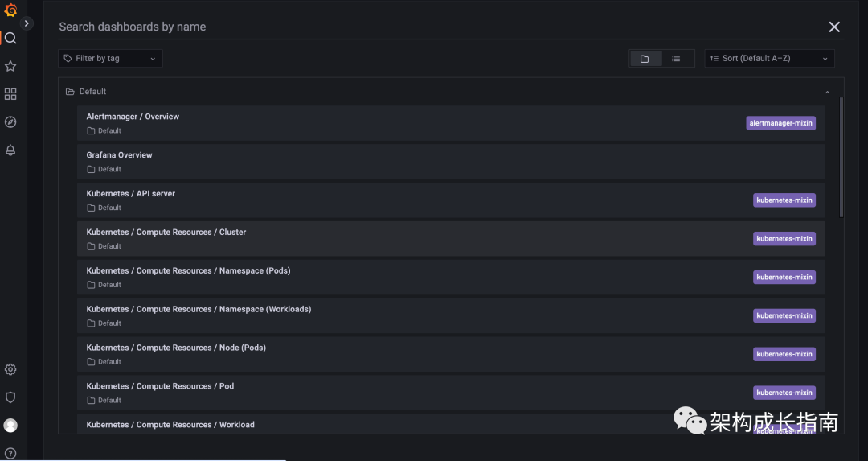Open Alertmanager / Overview dashboard

tap(451, 123)
